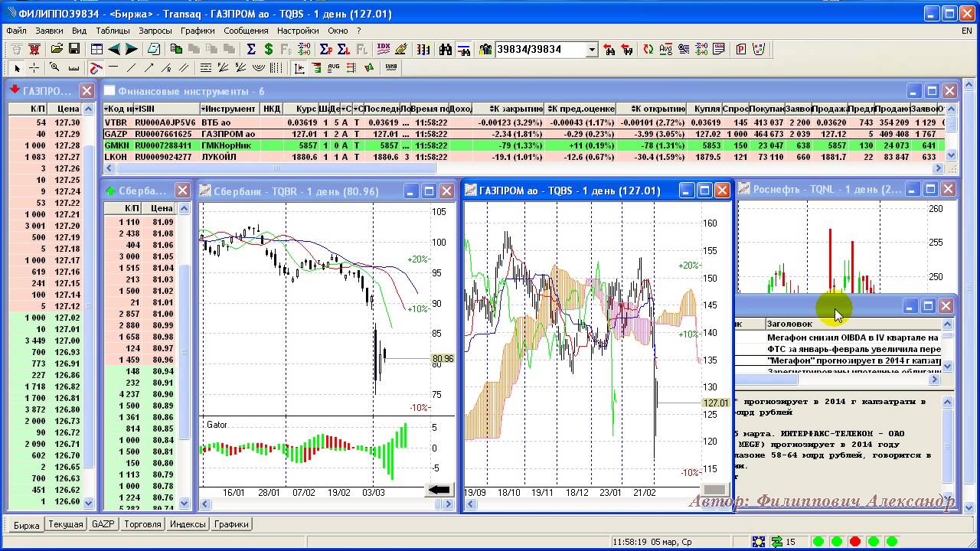Select the arrow pointer tool
Image resolution: width=980 pixels, height=551 pixels.
coord(17,67)
